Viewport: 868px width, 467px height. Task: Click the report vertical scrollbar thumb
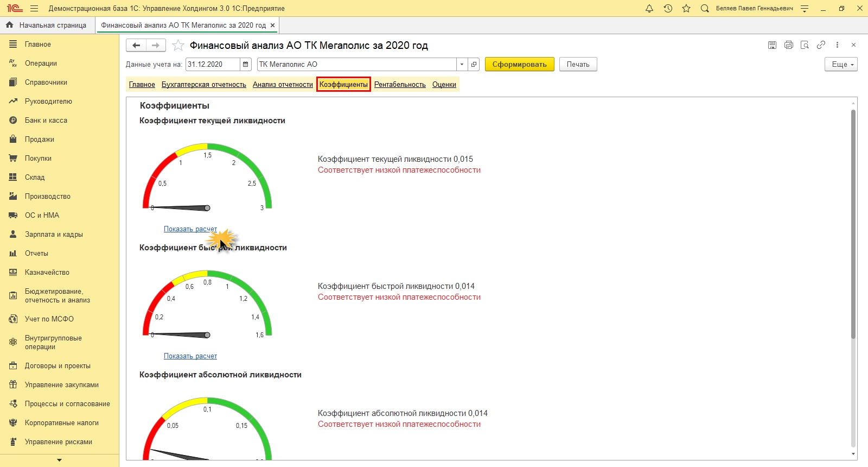pyautogui.click(x=853, y=224)
